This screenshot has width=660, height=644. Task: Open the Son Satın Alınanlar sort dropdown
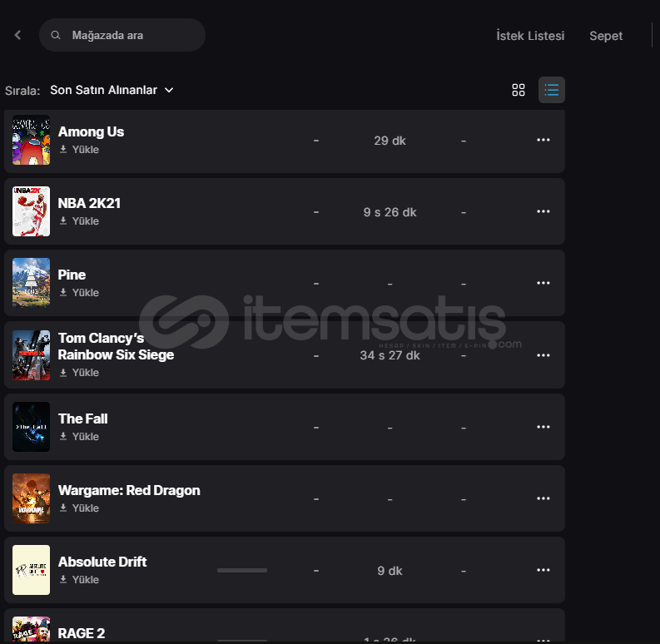(112, 90)
